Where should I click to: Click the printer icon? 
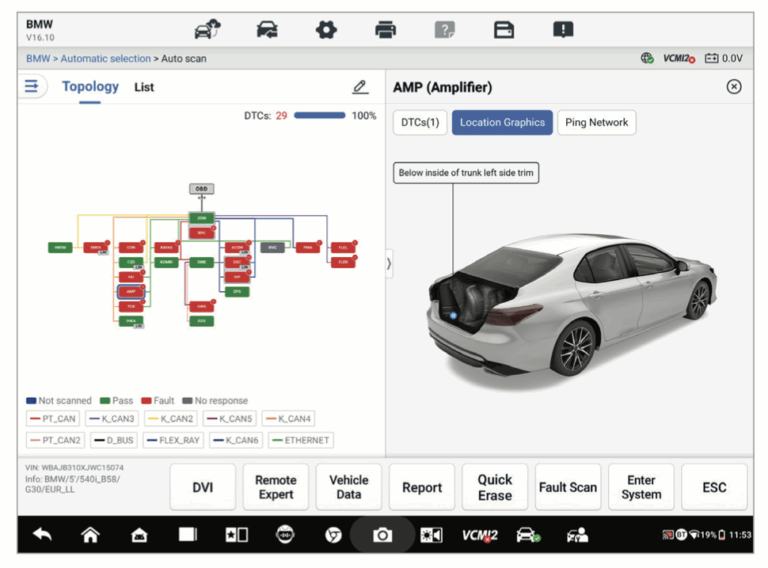(x=386, y=30)
